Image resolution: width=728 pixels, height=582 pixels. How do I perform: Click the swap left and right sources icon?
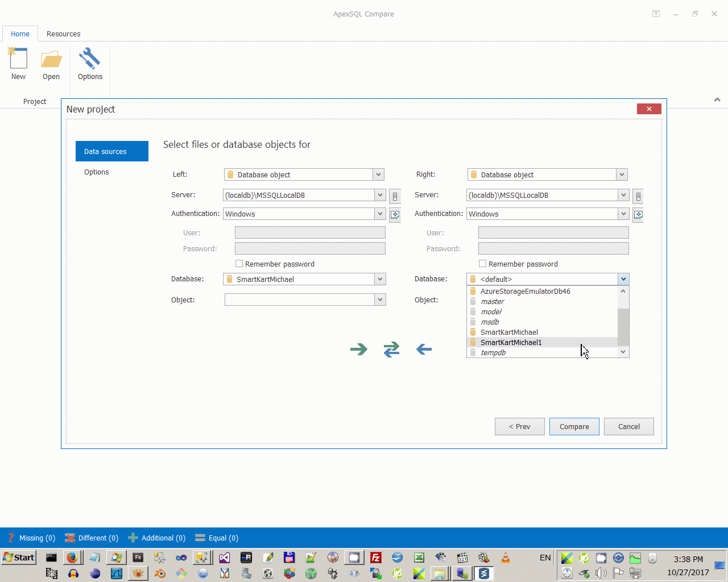pyautogui.click(x=391, y=349)
